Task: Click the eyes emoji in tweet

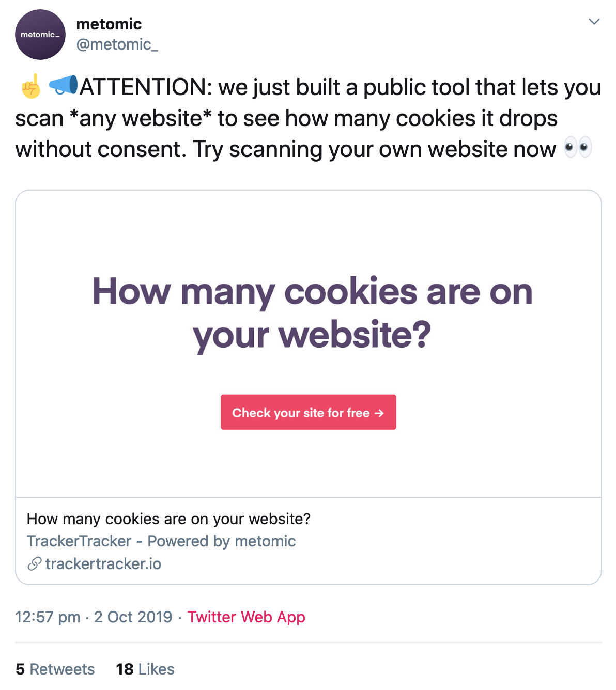Action: click(577, 148)
